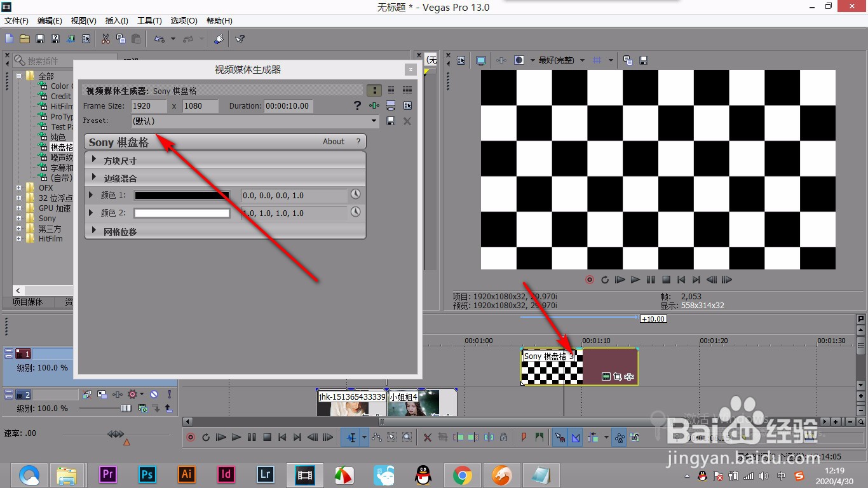Image resolution: width=868 pixels, height=488 pixels.
Task: Open the preview quality 最好(完整) dropdown
Action: pos(562,60)
